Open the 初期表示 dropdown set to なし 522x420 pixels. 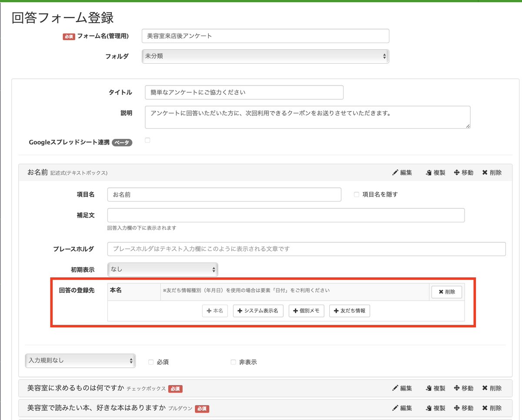[x=163, y=269]
